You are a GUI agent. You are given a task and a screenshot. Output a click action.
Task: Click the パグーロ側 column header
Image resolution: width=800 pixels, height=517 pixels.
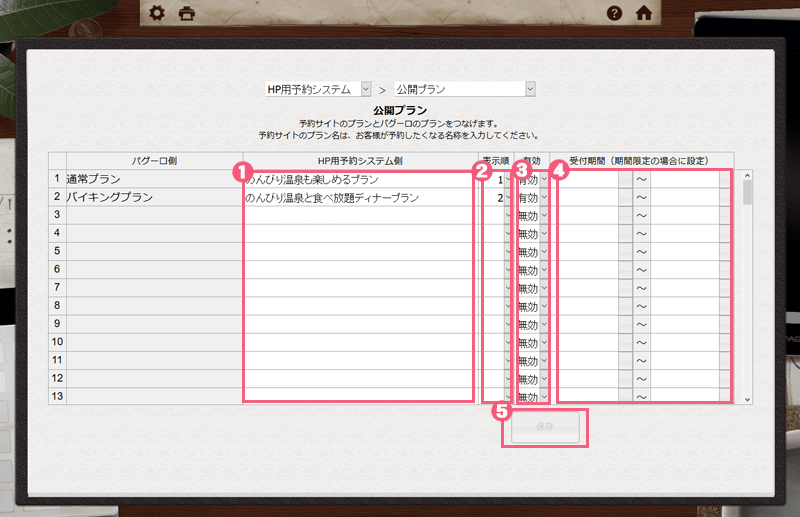[154, 161]
